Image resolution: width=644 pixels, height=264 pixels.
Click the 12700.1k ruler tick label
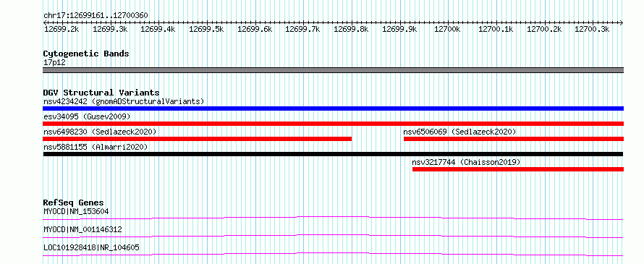(x=496, y=29)
